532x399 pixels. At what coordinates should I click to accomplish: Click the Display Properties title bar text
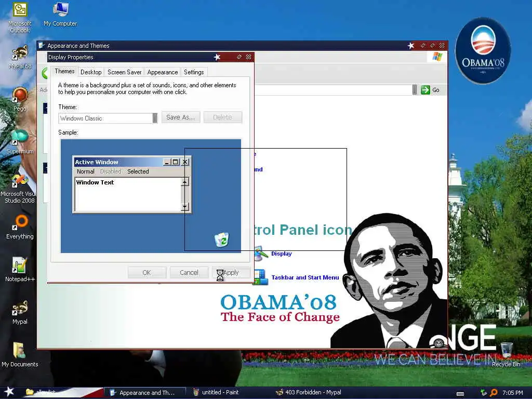[71, 57]
